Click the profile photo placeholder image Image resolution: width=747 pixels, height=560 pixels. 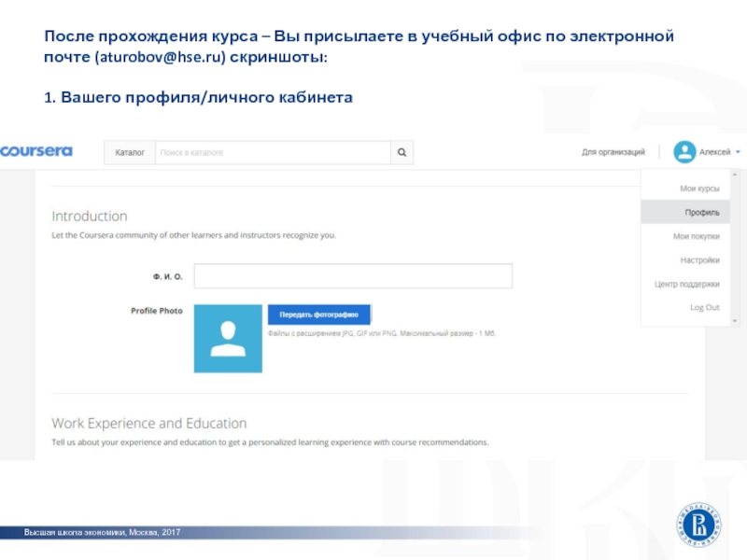(228, 338)
